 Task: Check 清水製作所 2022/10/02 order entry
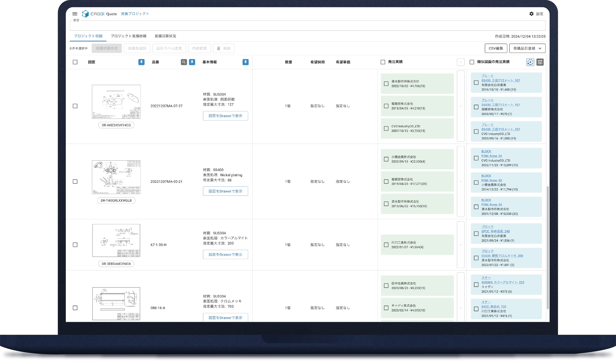(386, 84)
